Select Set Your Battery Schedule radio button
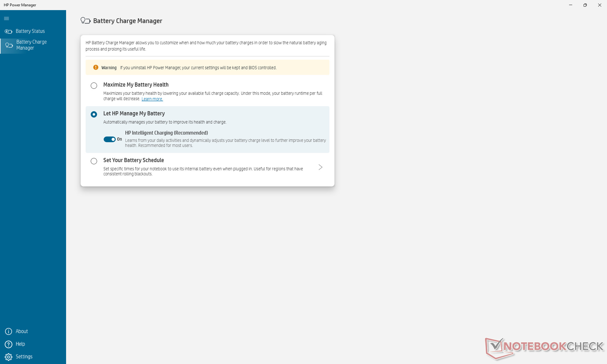This screenshot has height=364, width=607. tap(94, 161)
